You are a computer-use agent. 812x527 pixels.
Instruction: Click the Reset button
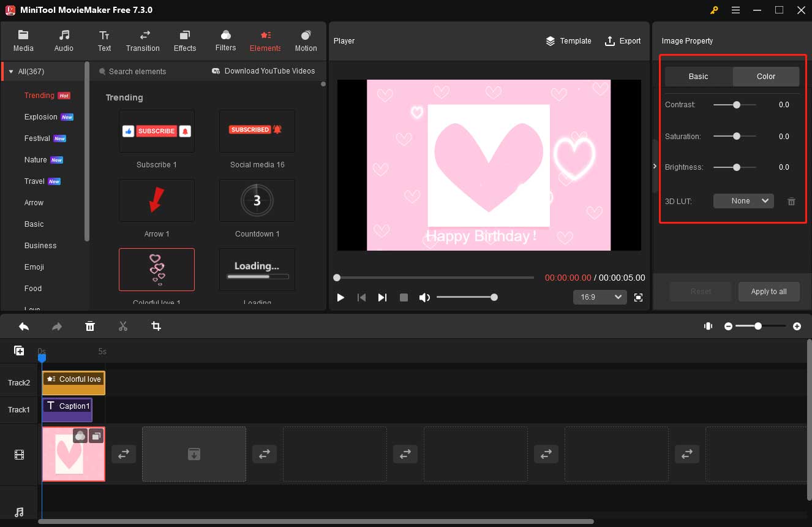pyautogui.click(x=701, y=292)
